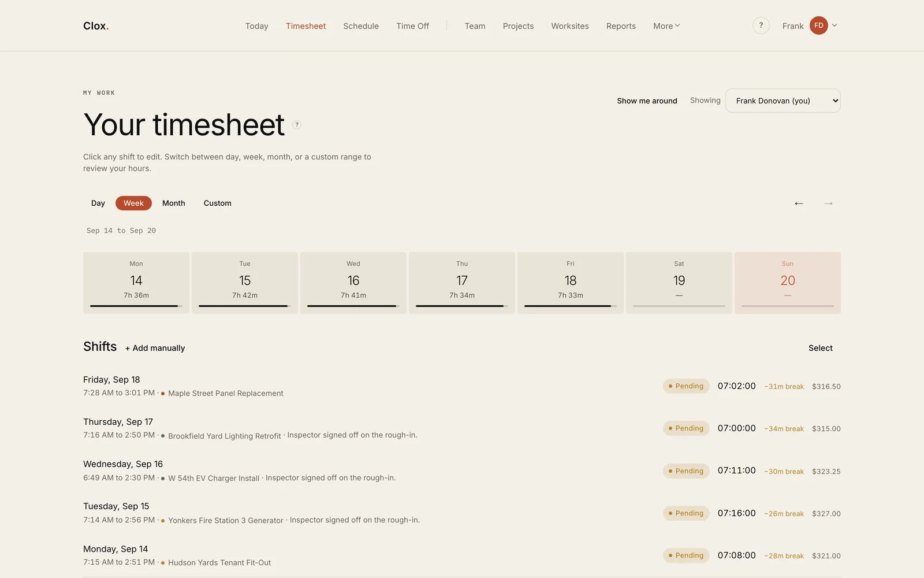The image size is (924, 578).
Task: Select the Thu 17 day card
Action: 462,283
